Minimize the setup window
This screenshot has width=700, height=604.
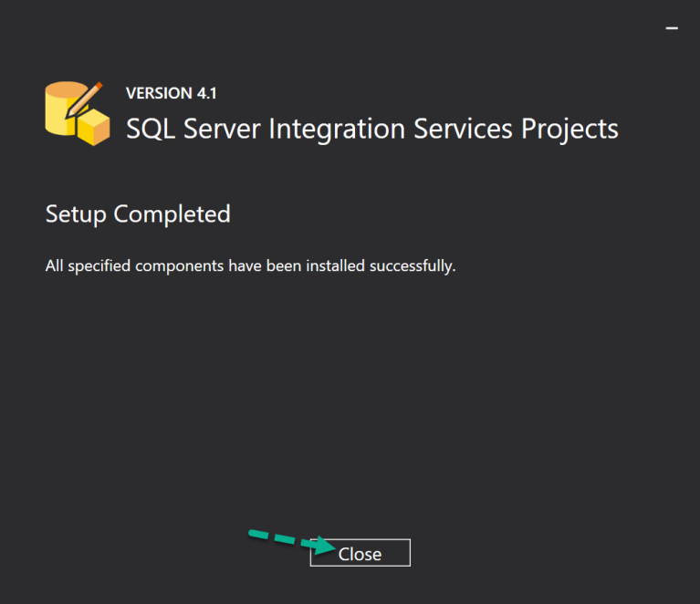click(x=672, y=28)
